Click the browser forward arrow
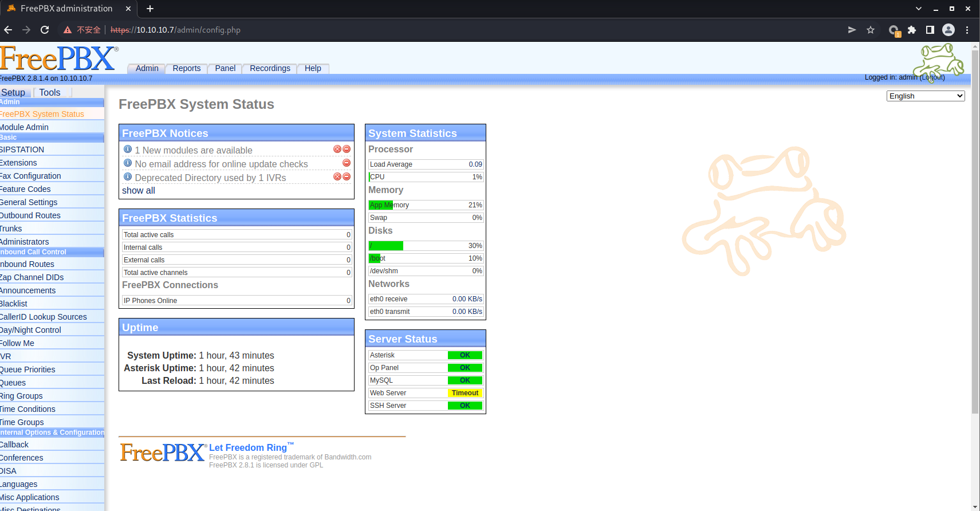 pyautogui.click(x=26, y=30)
